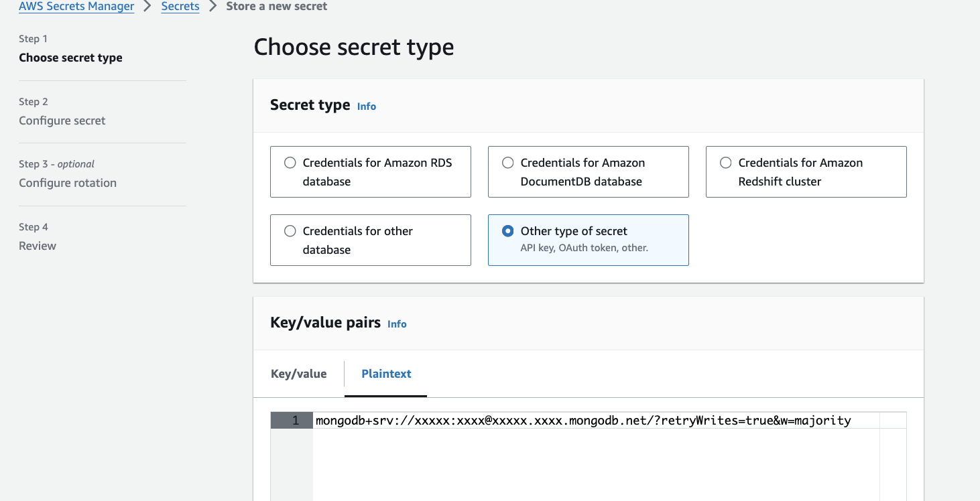
Task: Click the Store a new secret breadcrumb
Action: click(x=277, y=7)
